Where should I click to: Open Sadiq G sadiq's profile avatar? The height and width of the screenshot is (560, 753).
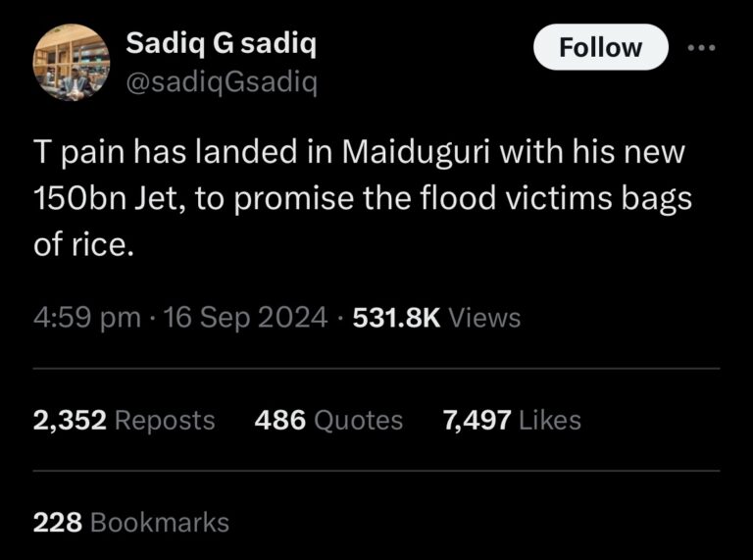tap(71, 62)
